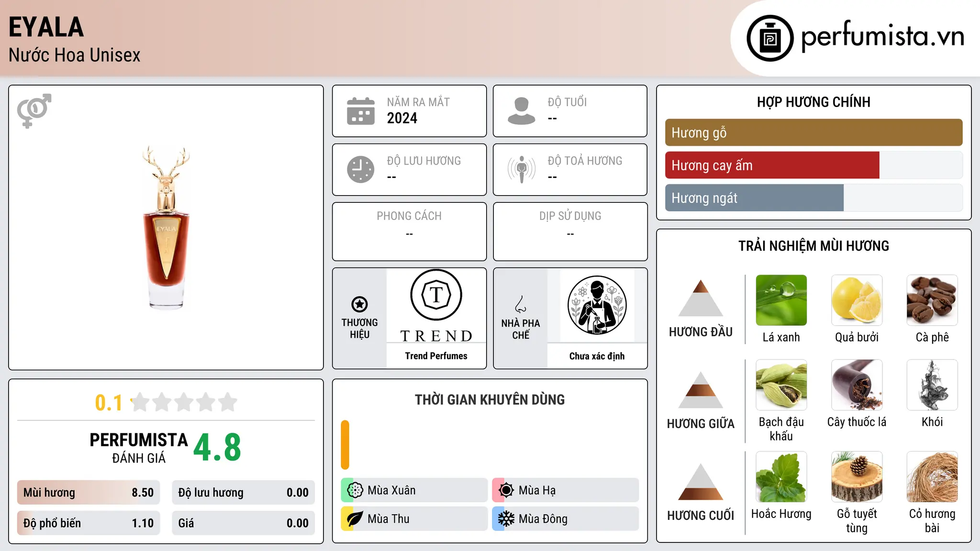This screenshot has height=551, width=980.
Task: Click the Chưa xác định perfumer label
Action: [x=597, y=356]
